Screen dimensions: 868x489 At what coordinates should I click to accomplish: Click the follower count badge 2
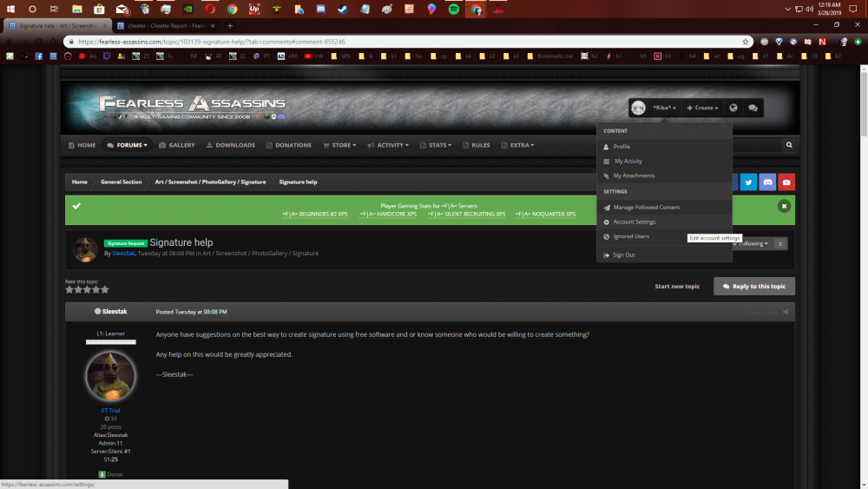780,244
